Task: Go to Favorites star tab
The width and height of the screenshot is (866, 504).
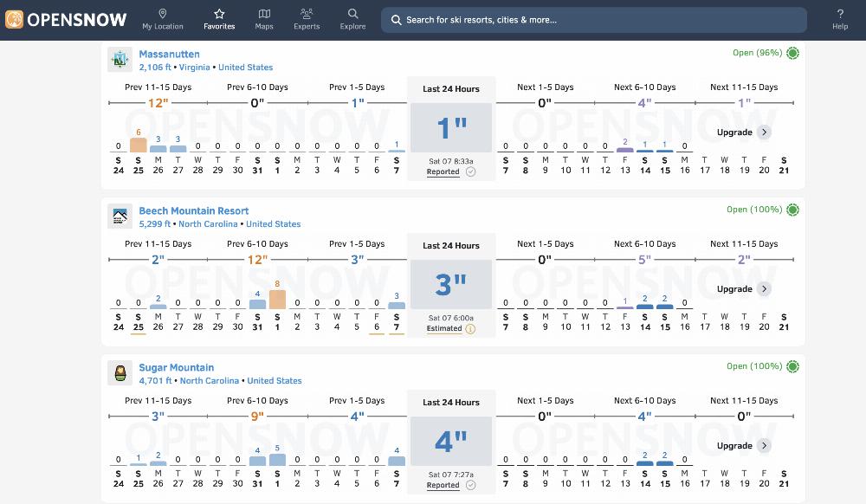Action: pos(219,19)
